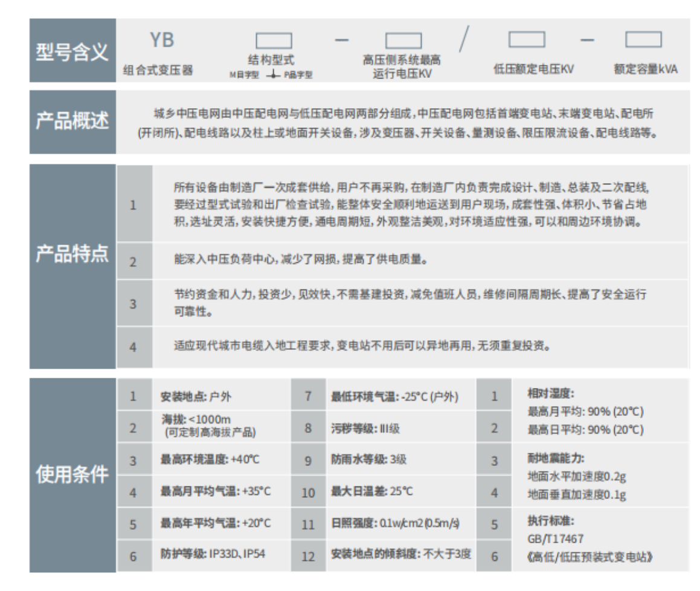The width and height of the screenshot is (700, 591).
Task: Click the empty box above 结构型式
Action: tap(274, 40)
